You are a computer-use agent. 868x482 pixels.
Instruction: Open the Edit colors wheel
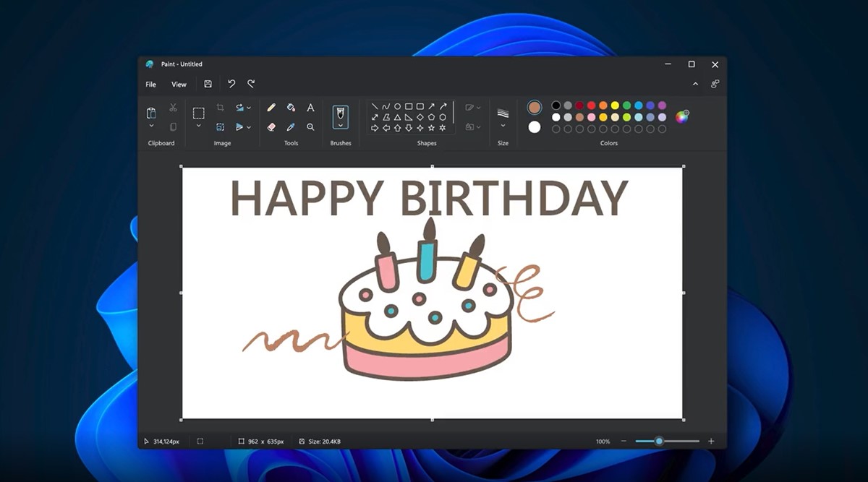pos(682,117)
